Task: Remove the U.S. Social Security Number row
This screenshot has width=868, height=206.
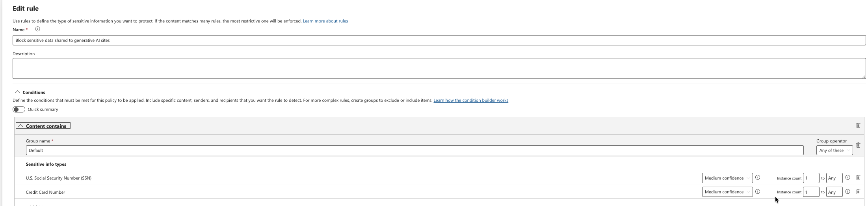Action: [x=858, y=178]
